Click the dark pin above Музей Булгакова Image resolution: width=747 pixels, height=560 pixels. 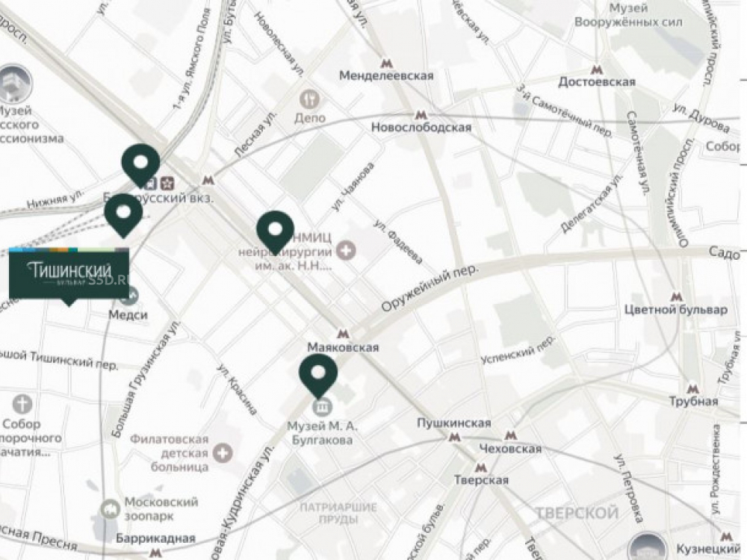point(318,376)
